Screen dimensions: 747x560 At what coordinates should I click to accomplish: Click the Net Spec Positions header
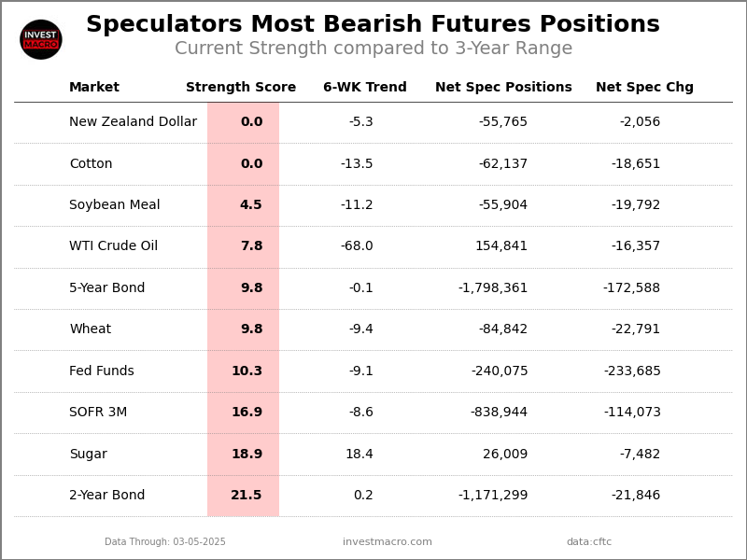point(503,88)
